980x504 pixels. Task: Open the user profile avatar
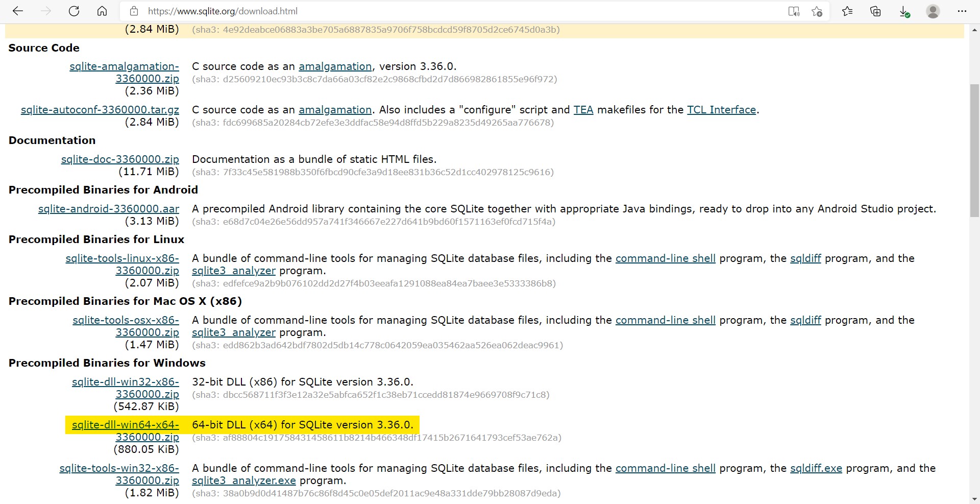click(933, 11)
